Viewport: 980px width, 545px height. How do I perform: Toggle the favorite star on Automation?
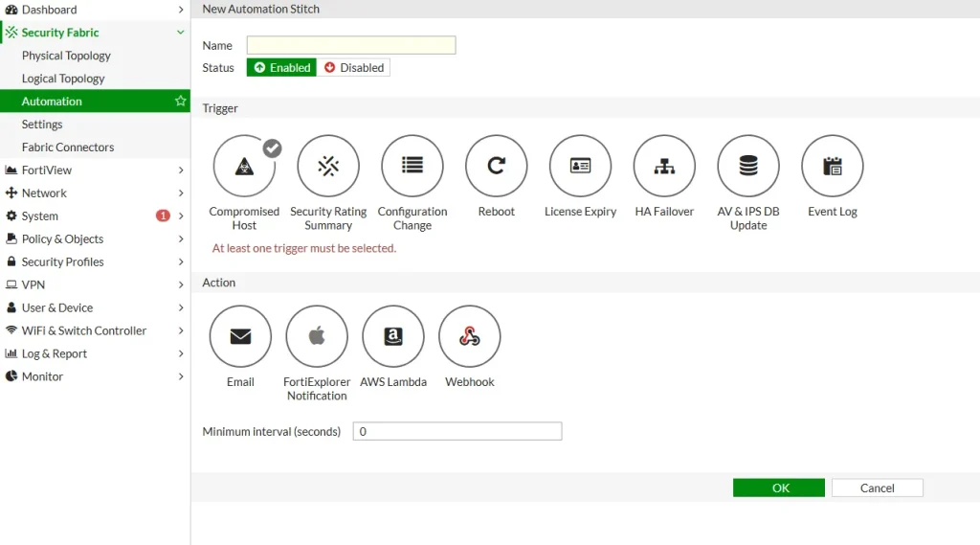click(x=180, y=102)
